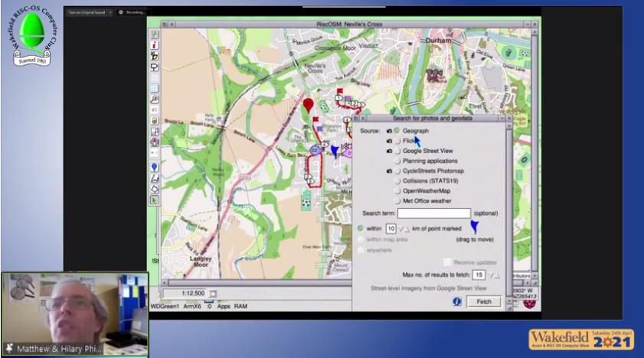Click the Neville's Cross map label
The width and height of the screenshot is (644, 358).
click(x=315, y=68)
